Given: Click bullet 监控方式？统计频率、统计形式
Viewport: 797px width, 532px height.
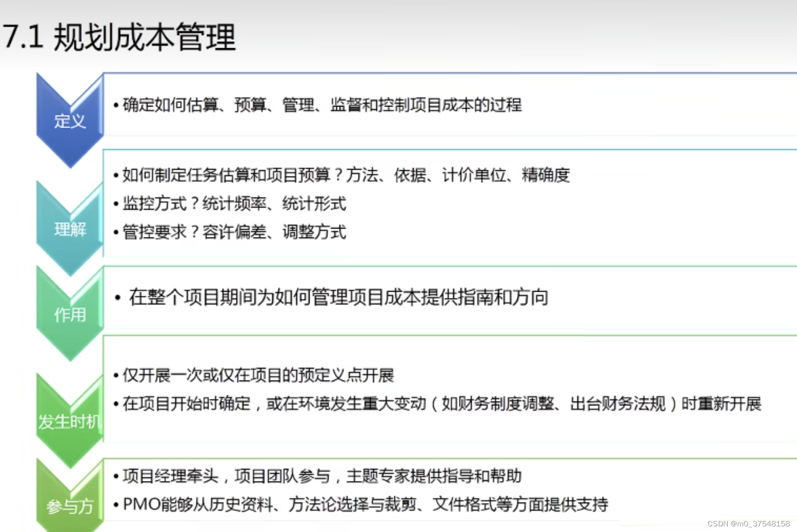Looking at the screenshot, I should pos(234,203).
